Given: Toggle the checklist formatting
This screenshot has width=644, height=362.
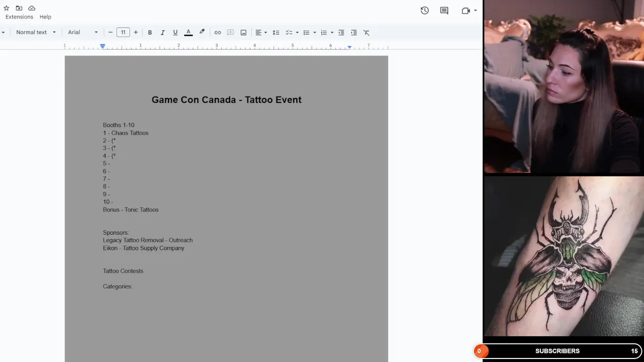Looking at the screenshot, I should (289, 32).
